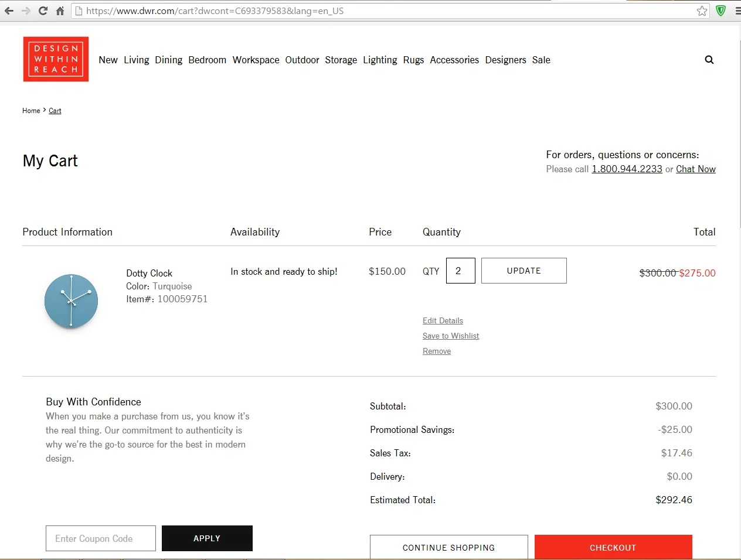Bookmark this page with the star icon
Viewport: 741px width, 560px height.
click(702, 11)
